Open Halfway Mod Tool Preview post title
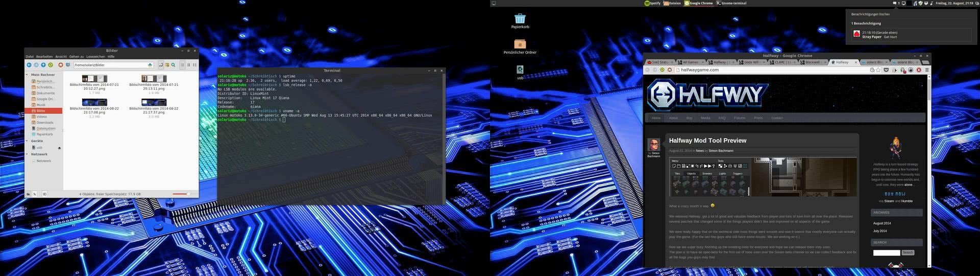The image size is (980, 276). [707, 141]
